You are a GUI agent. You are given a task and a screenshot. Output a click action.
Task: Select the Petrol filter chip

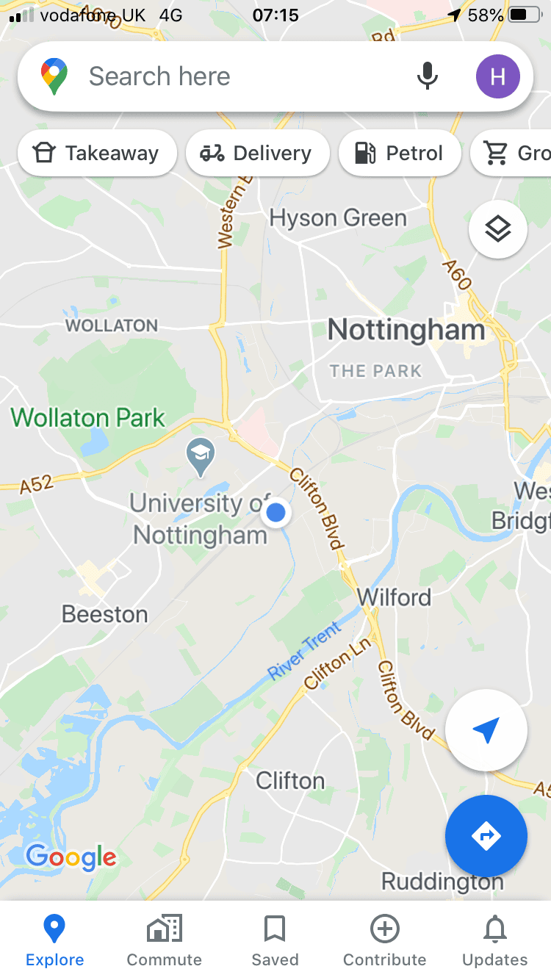[400, 154]
